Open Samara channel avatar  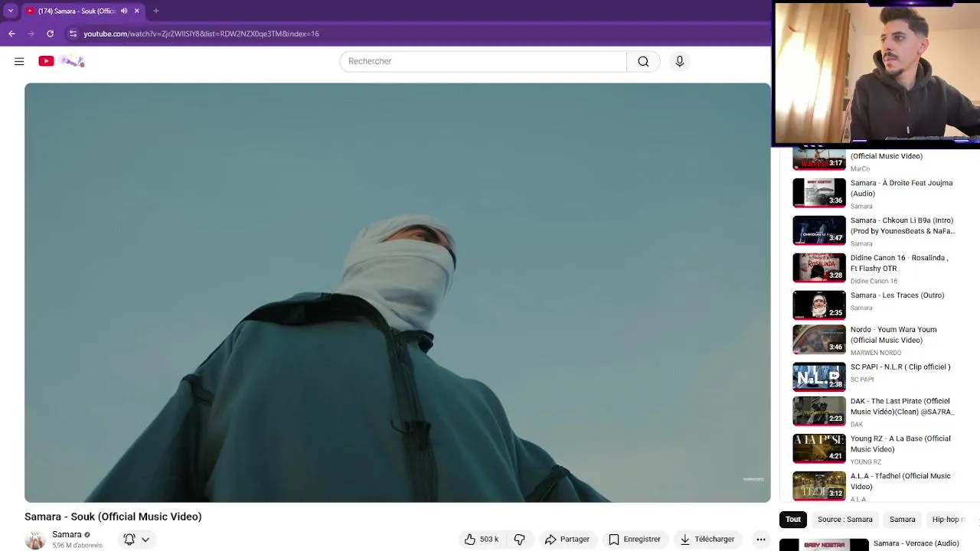pyautogui.click(x=35, y=540)
